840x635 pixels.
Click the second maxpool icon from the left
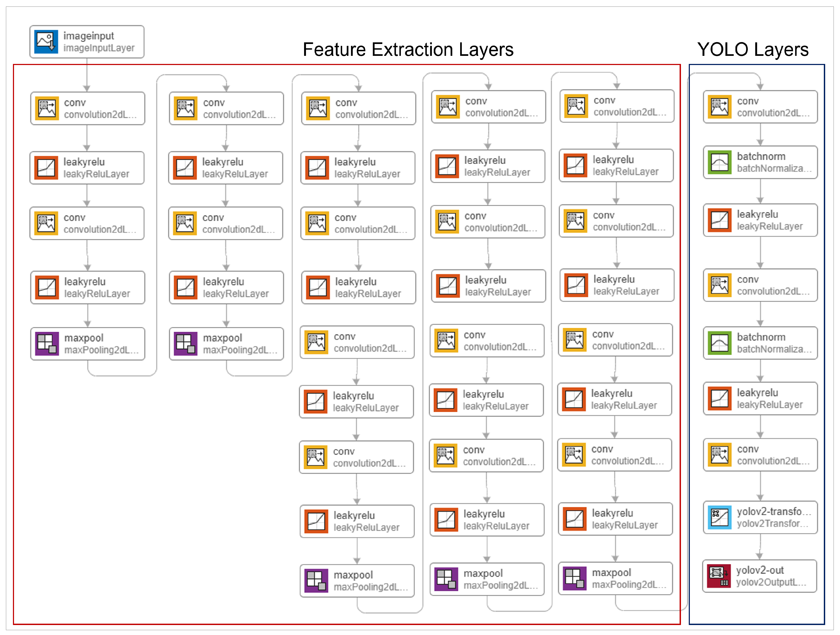point(186,344)
